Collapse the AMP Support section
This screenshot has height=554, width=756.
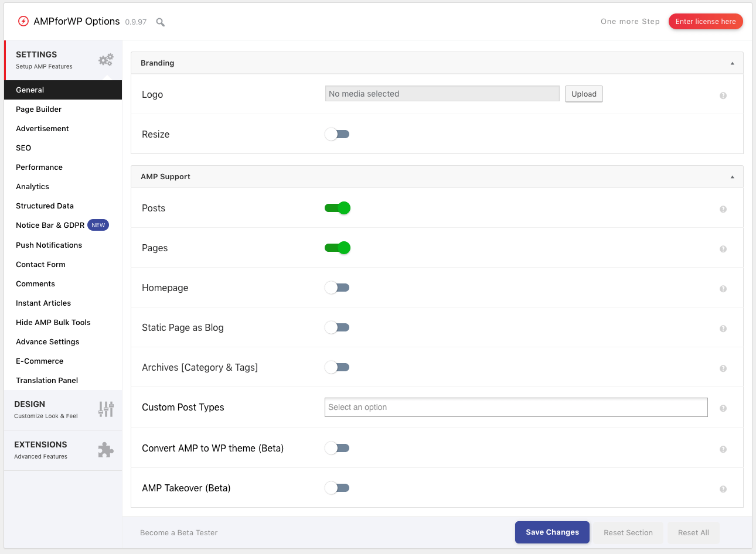tap(731, 176)
